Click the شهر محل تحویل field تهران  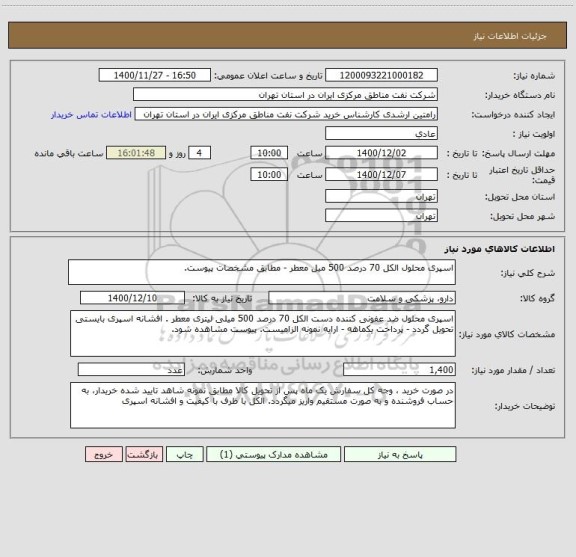(381, 215)
